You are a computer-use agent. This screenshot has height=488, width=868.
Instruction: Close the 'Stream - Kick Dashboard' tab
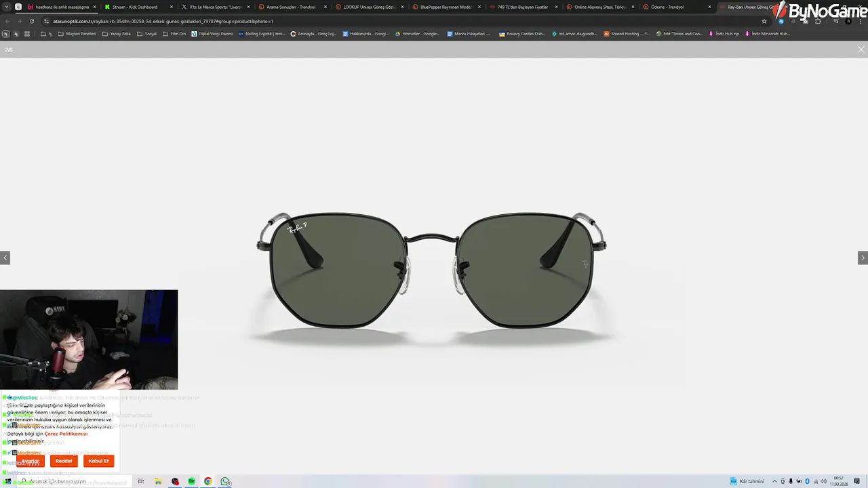(172, 7)
